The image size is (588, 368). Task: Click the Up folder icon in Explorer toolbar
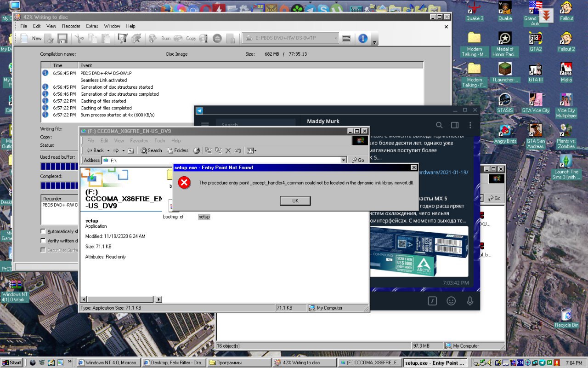(131, 150)
